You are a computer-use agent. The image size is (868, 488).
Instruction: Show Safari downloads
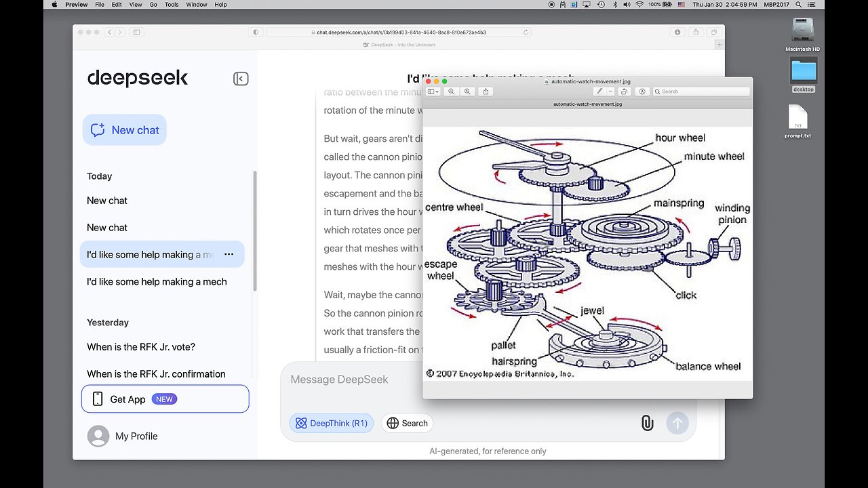pos(677,32)
